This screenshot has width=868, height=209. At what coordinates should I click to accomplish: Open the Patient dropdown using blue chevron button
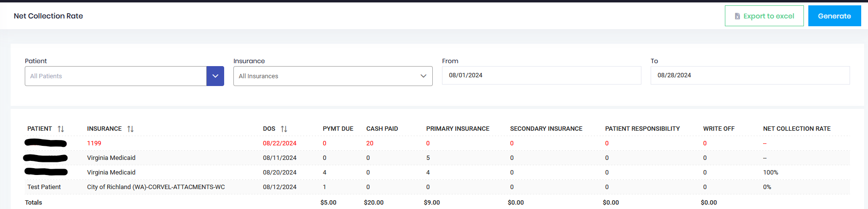[215, 76]
